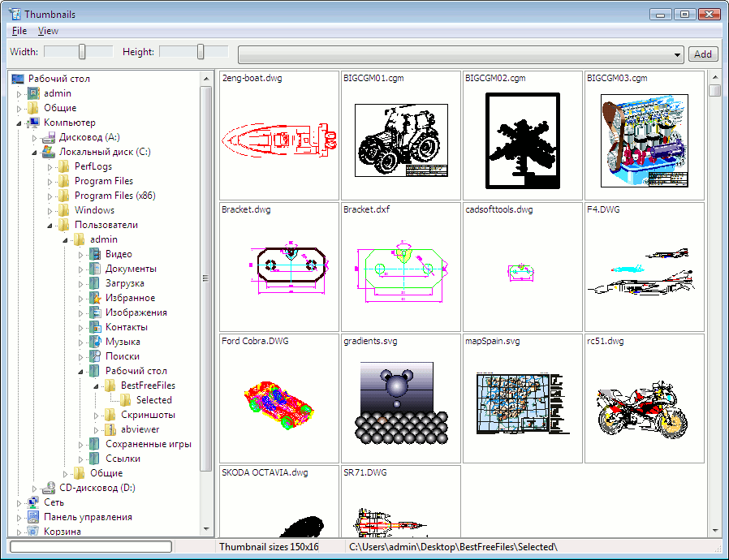Select the cadsofttools.dwg thumbnail
The height and width of the screenshot is (560, 729).
(523, 267)
